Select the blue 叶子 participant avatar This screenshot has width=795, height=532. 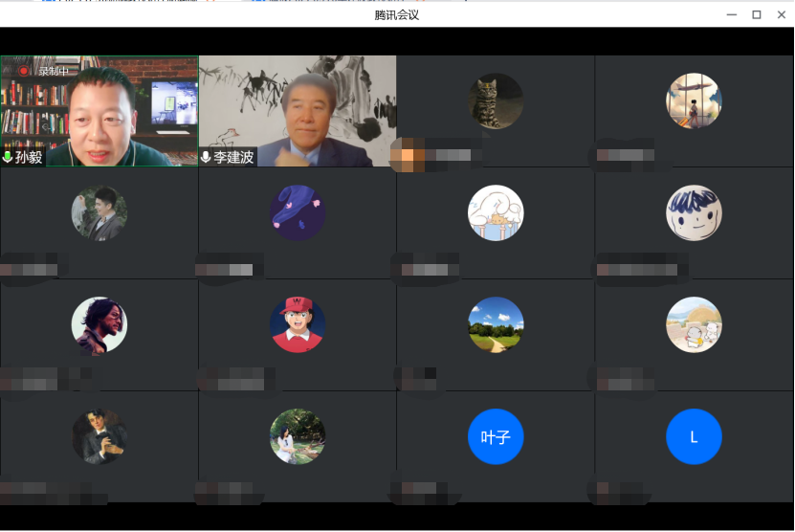[496, 437]
